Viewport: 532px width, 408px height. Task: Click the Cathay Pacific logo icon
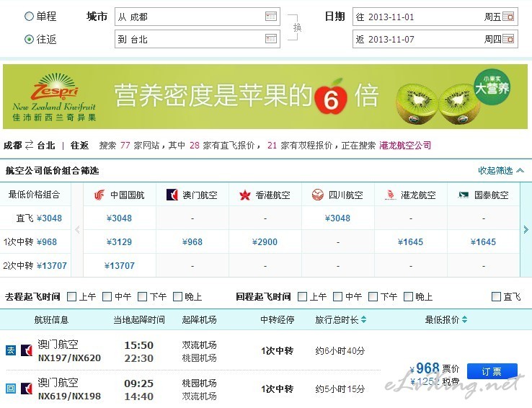[464, 195]
